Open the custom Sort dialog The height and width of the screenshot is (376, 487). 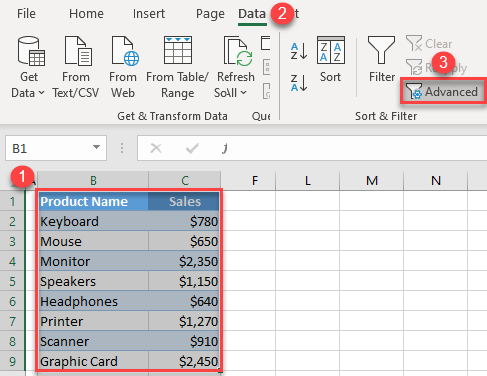coord(330,60)
